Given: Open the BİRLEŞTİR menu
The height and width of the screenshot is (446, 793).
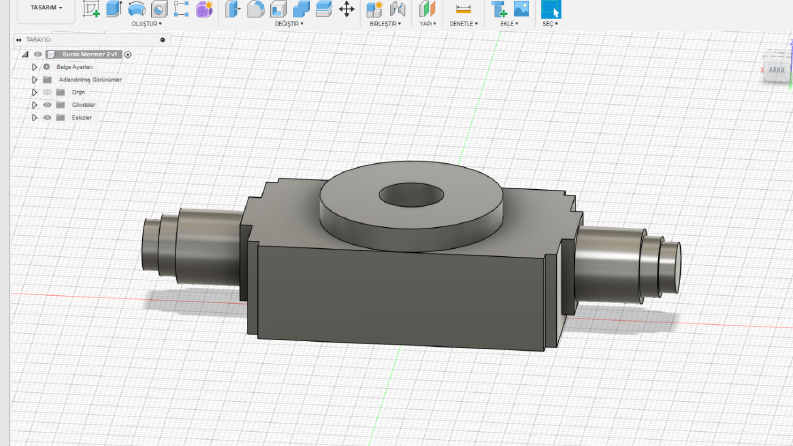Looking at the screenshot, I should point(385,24).
